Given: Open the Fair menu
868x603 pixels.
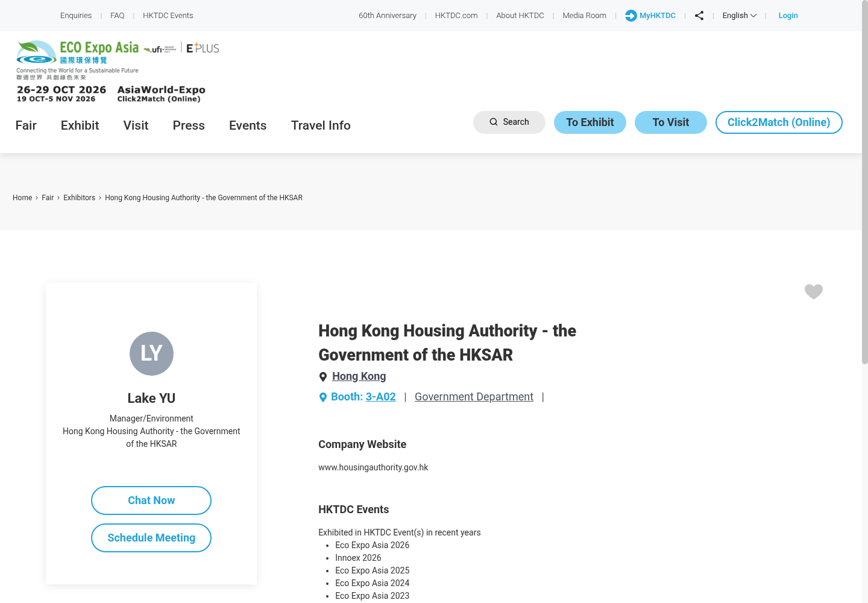Looking at the screenshot, I should click(26, 125).
